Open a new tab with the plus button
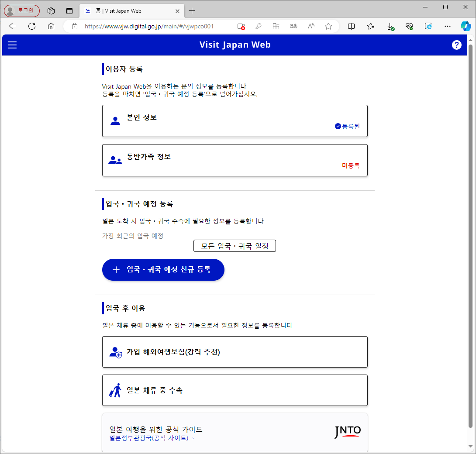Image resolution: width=476 pixels, height=454 pixels. pyautogui.click(x=192, y=11)
